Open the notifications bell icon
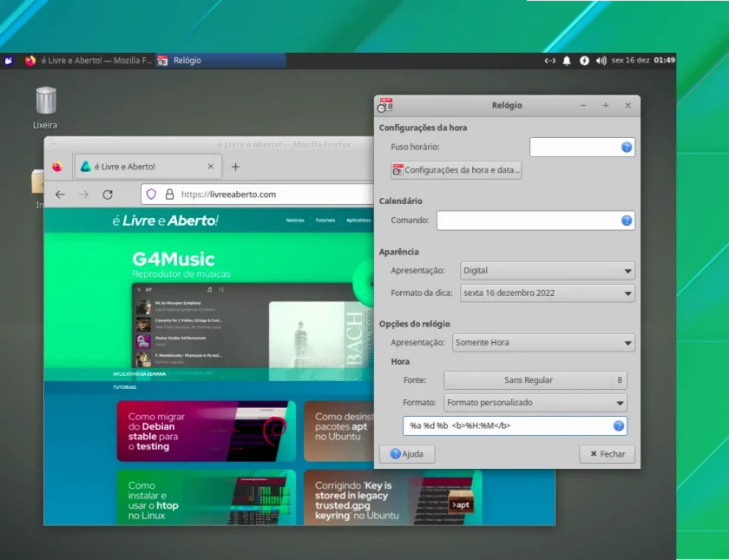729x560 pixels. [x=567, y=61]
